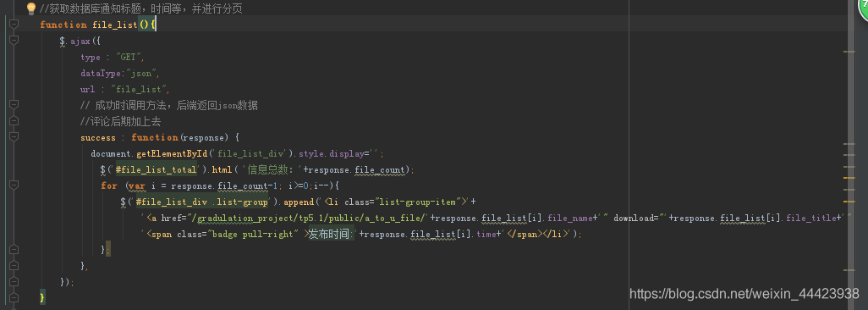Click fold end marker beside //评论后期加上去
This screenshot has width=868, height=310.
pos(14,121)
